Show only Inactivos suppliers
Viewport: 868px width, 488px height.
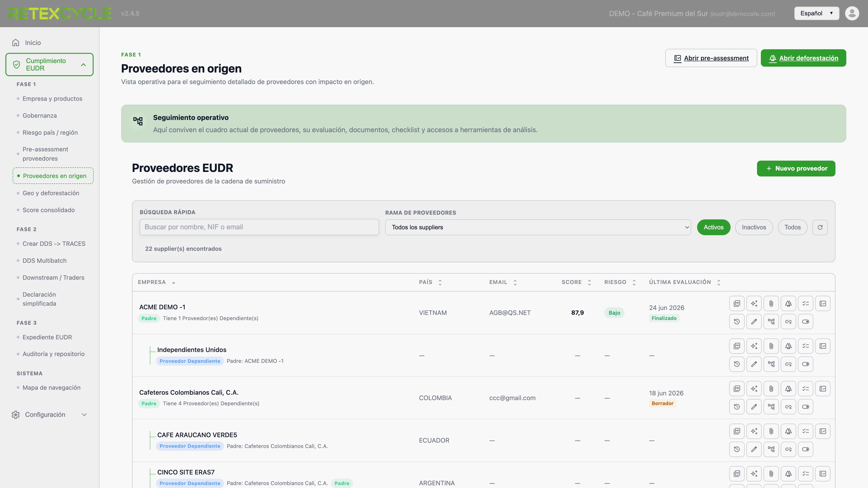[754, 227]
